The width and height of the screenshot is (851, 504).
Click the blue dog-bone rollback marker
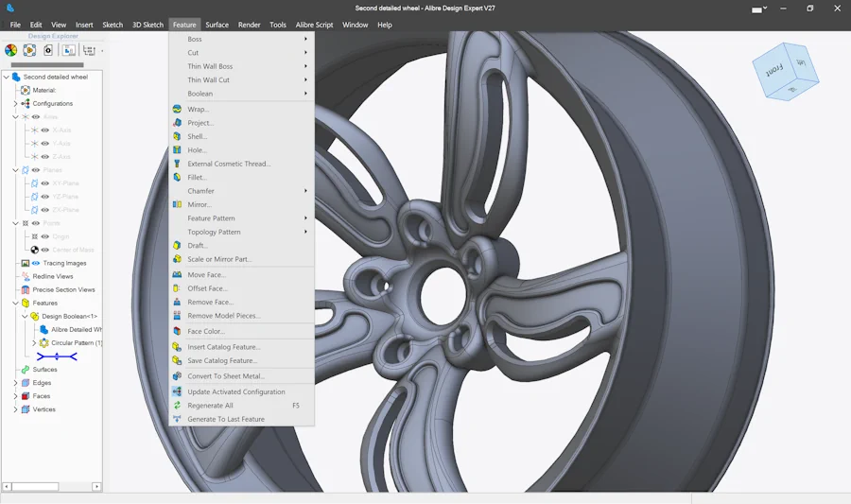click(x=57, y=356)
